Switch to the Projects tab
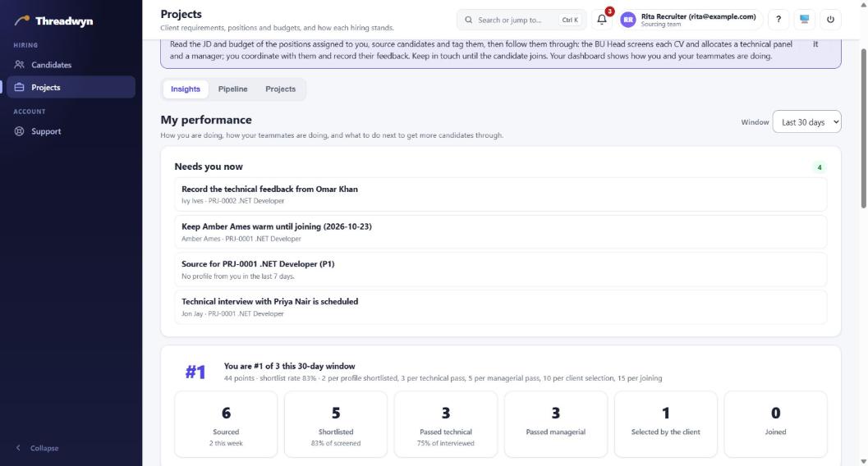 [280, 89]
